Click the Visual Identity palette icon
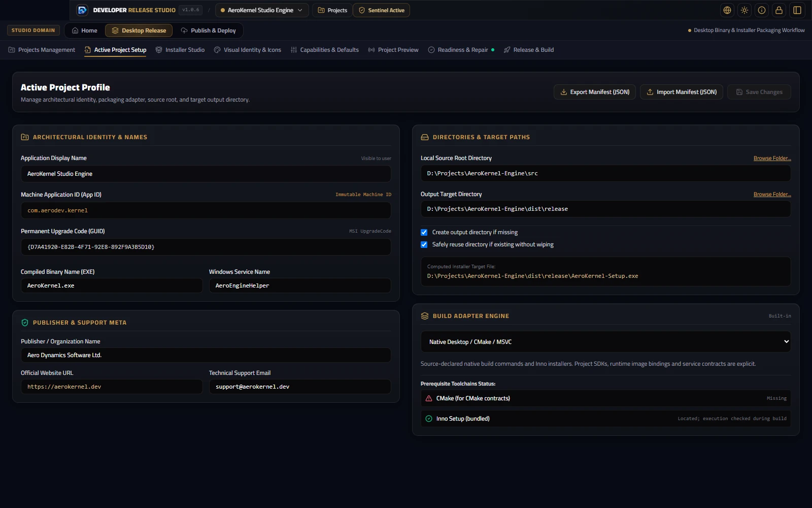Viewport: 812px width, 508px height. [x=217, y=50]
